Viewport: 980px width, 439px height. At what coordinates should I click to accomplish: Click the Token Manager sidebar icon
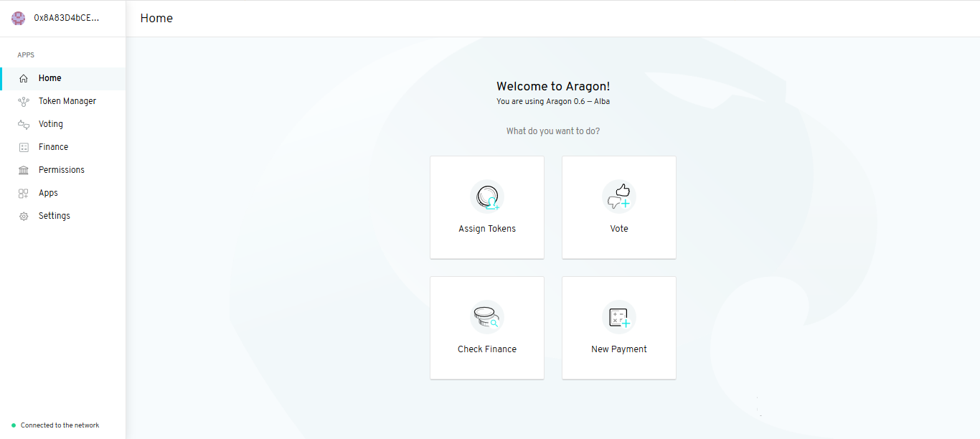tap(24, 101)
